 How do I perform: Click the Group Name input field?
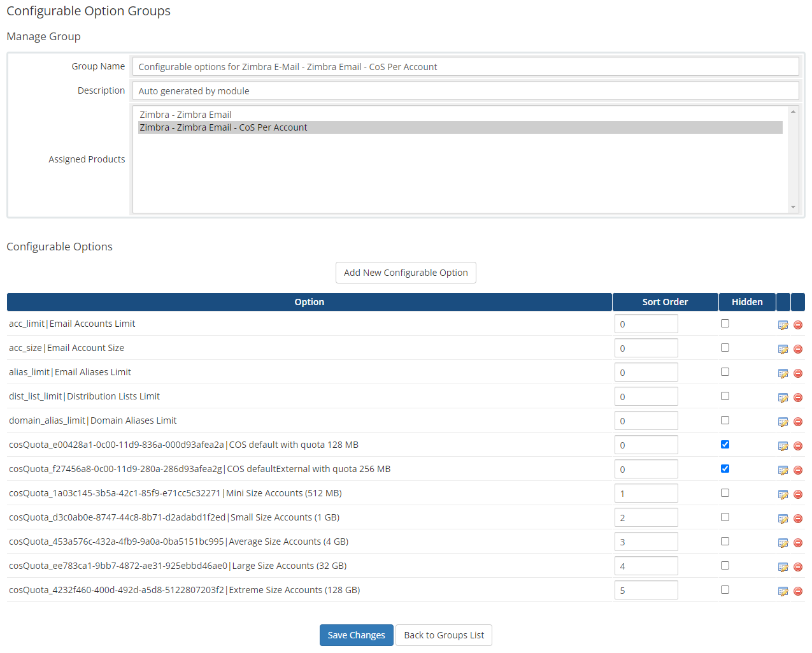[x=465, y=66]
